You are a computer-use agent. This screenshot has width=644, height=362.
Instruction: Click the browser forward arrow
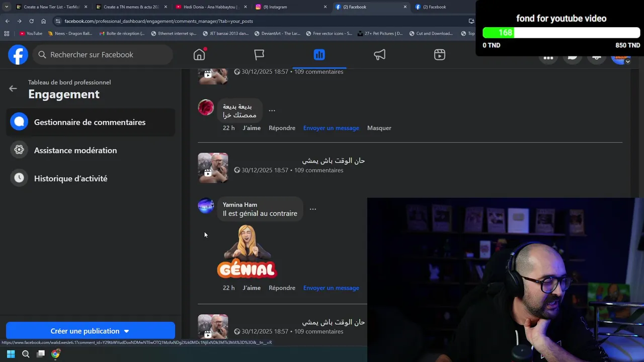[x=19, y=21]
